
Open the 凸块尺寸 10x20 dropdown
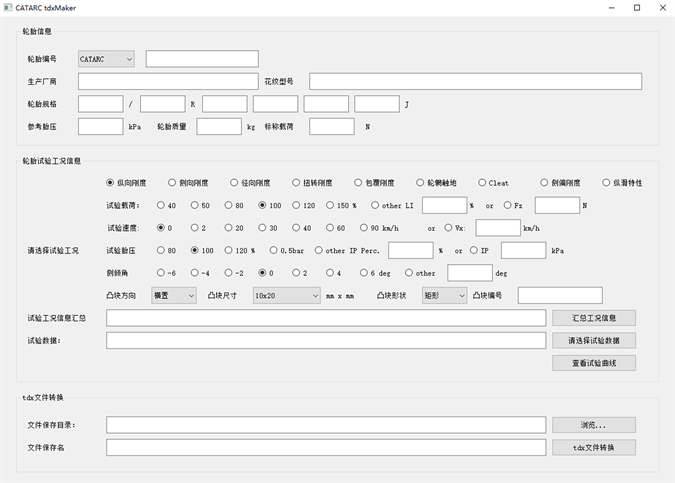pos(283,295)
